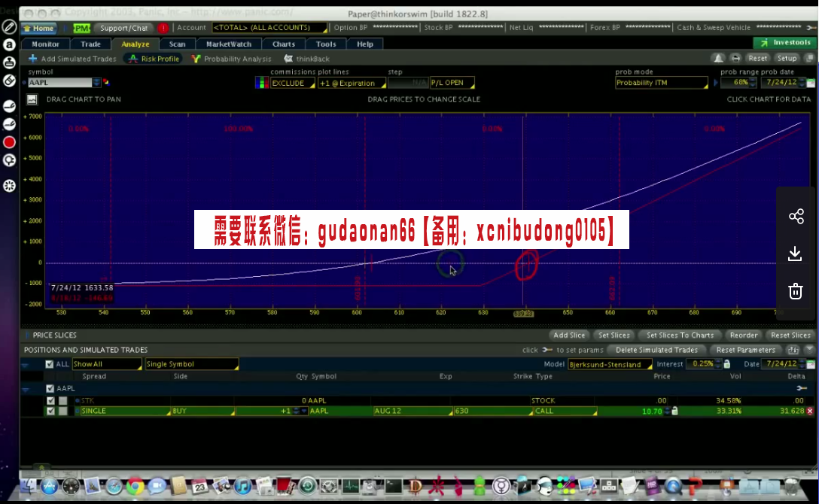Open the CALL type dropdown
The height and width of the screenshot is (504, 819).
click(x=565, y=411)
